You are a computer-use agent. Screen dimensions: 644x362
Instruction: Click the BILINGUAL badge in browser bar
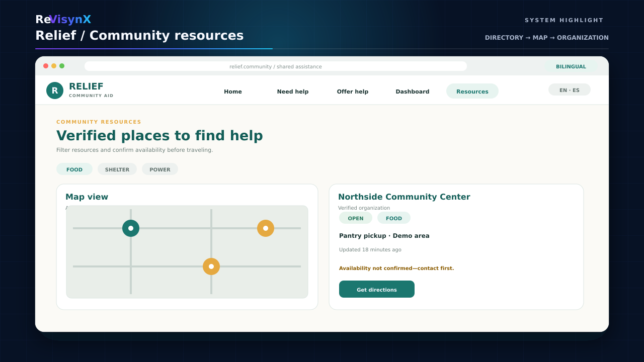pyautogui.click(x=571, y=66)
